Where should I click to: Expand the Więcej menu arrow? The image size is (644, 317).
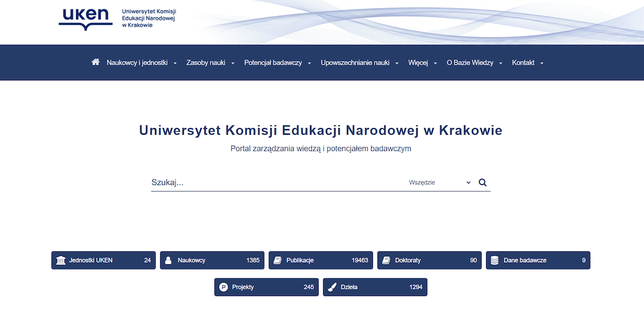[x=435, y=63]
